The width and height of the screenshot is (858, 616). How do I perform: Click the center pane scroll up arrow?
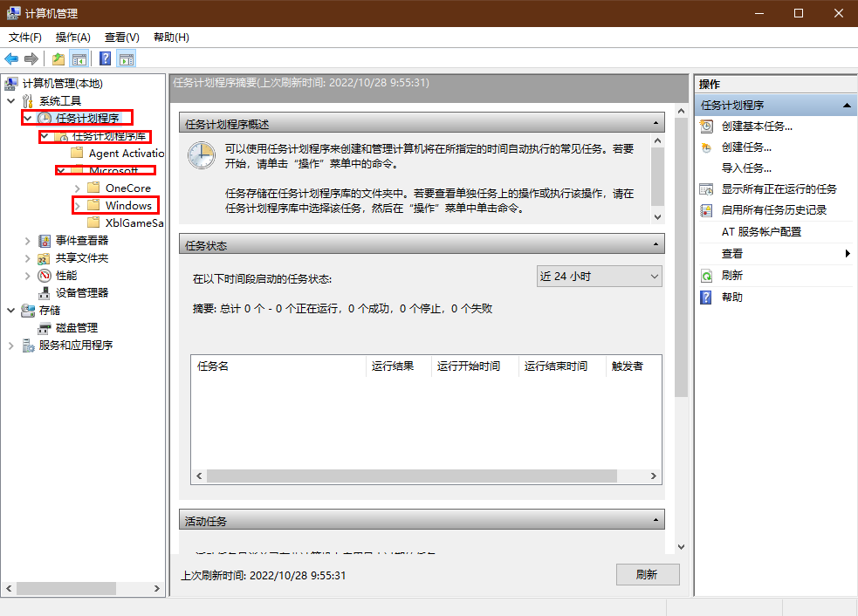682,111
